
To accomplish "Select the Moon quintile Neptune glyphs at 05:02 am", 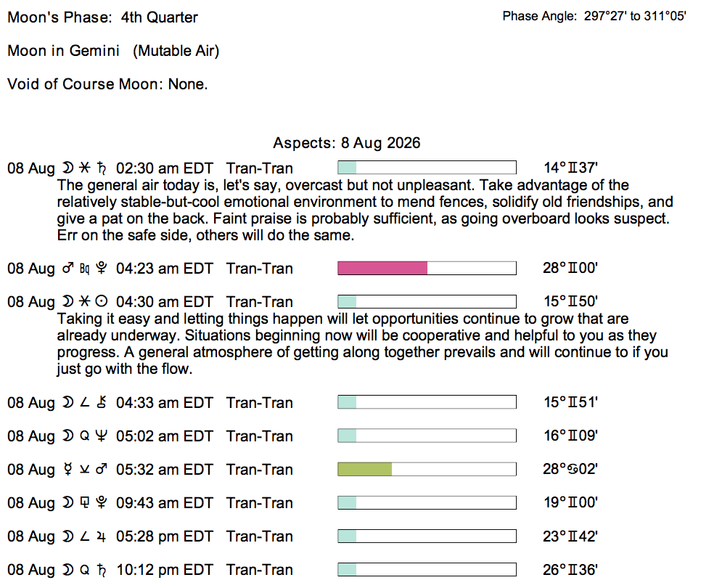I will 84,436.
